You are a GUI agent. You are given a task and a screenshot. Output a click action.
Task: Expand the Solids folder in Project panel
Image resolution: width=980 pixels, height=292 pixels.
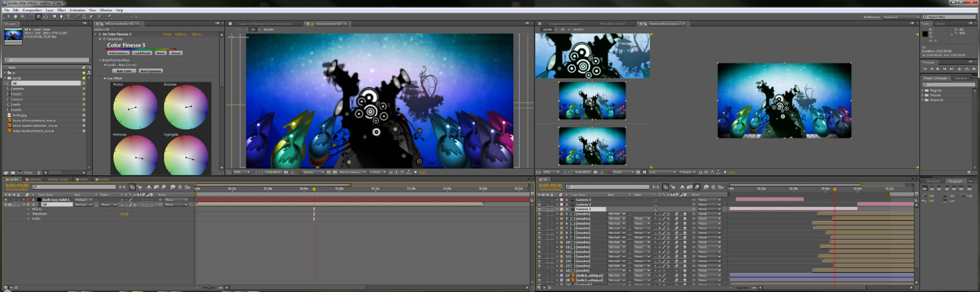tap(6, 78)
